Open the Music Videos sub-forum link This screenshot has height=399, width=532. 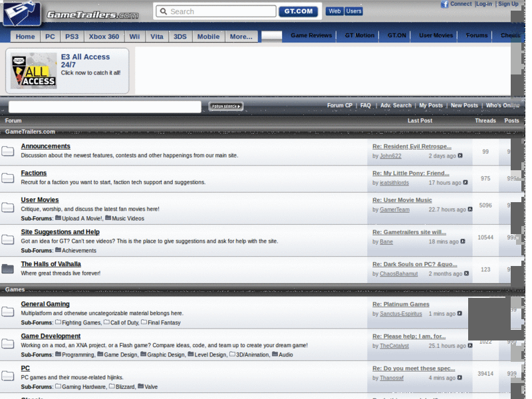(128, 218)
